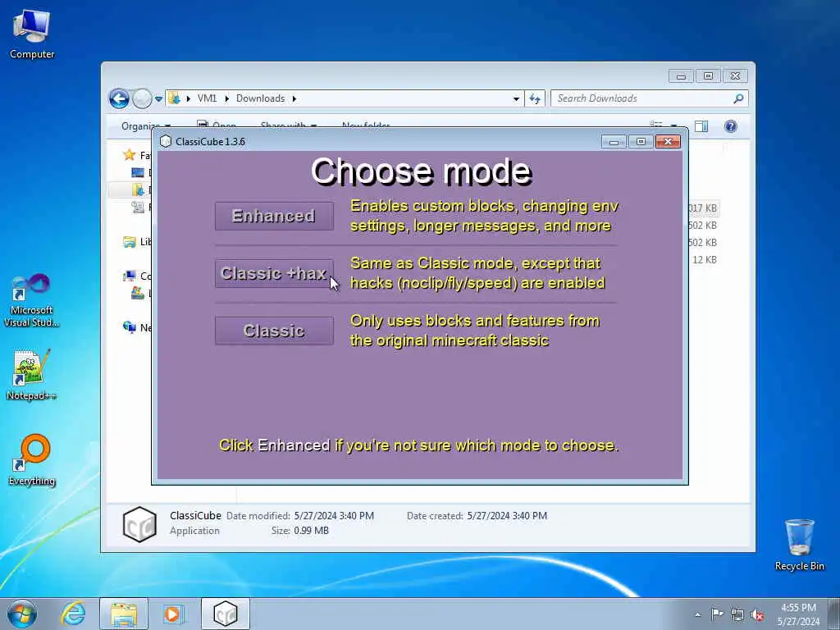The width and height of the screenshot is (840, 630).
Task: Select Favorites star in Explorer sidebar
Action: [129, 155]
